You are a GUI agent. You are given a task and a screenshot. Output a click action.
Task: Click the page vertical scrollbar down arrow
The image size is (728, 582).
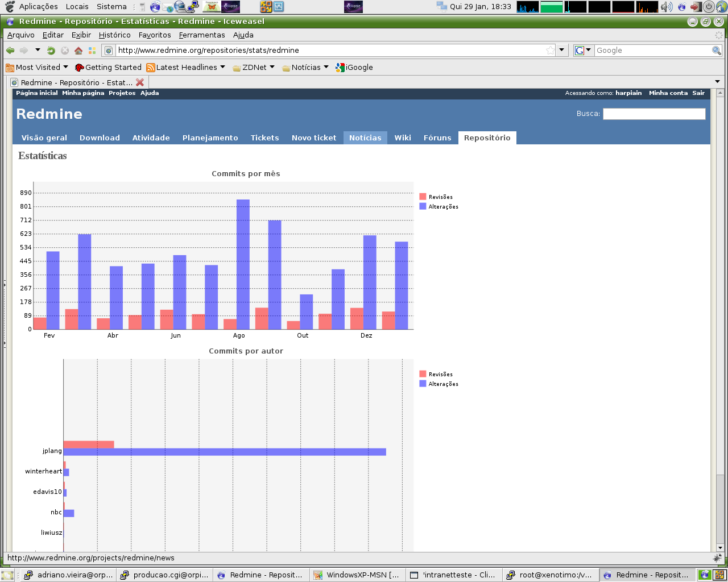tap(720, 547)
